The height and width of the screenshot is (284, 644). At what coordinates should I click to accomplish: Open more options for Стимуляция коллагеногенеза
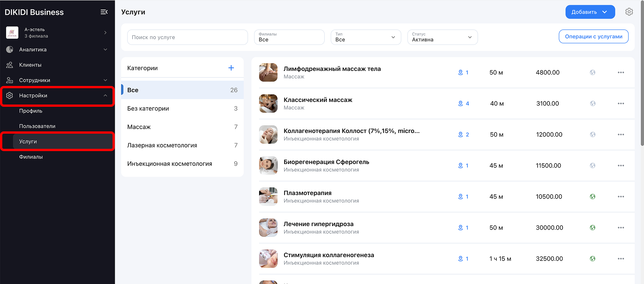tap(621, 259)
